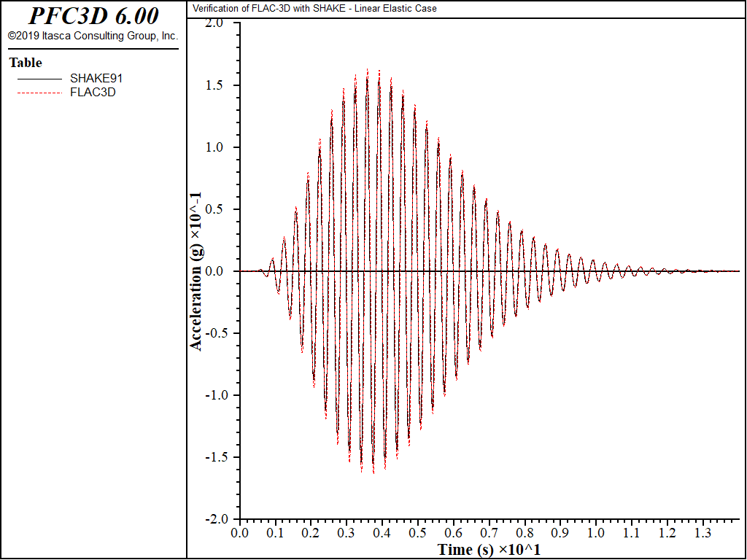Select the Acceleration (g) axis label
The width and height of the screenshot is (747, 560).
pos(196,271)
